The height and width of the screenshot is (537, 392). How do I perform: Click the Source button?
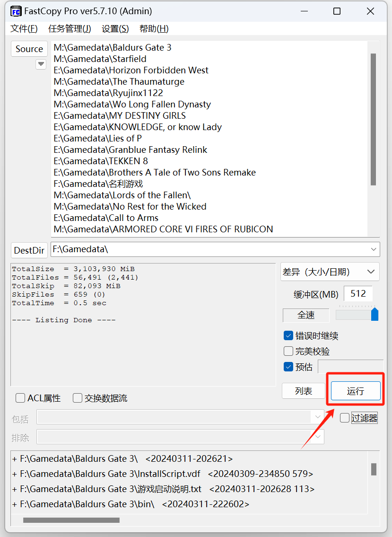point(29,49)
